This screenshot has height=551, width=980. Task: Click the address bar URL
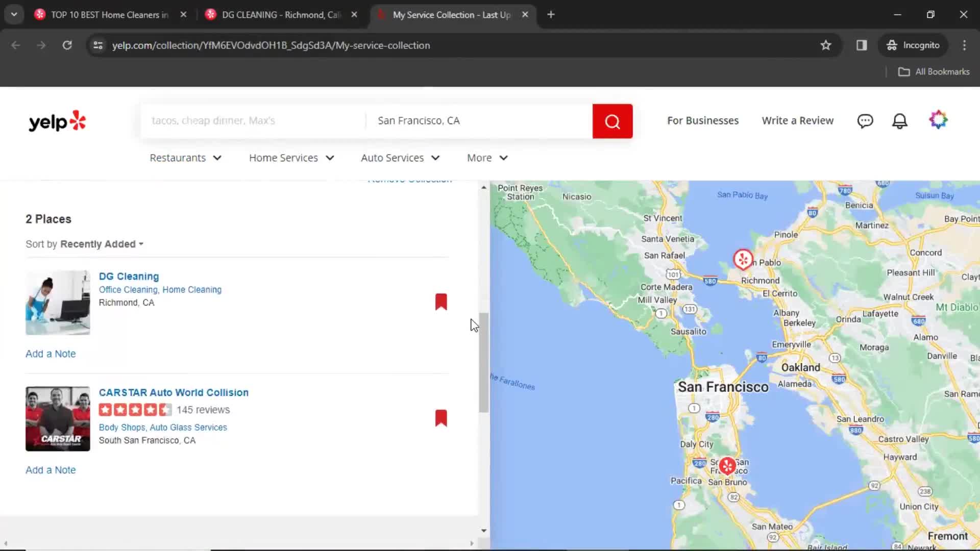tap(271, 45)
